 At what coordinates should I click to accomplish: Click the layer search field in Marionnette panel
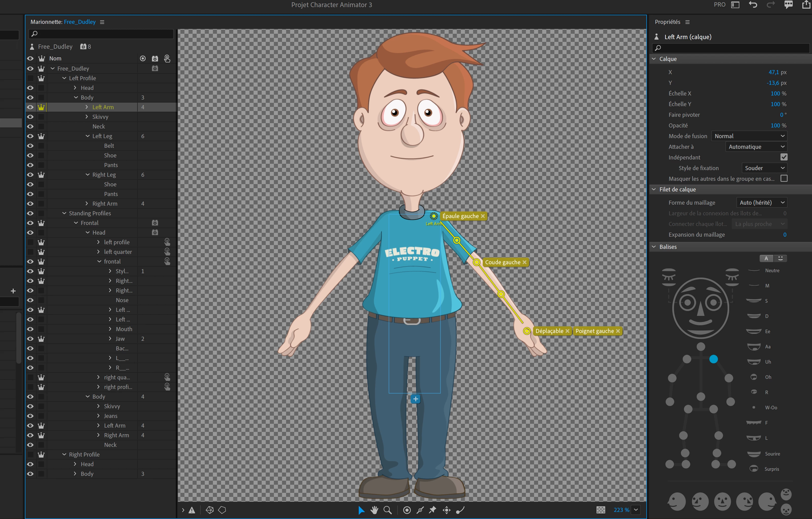pos(101,34)
